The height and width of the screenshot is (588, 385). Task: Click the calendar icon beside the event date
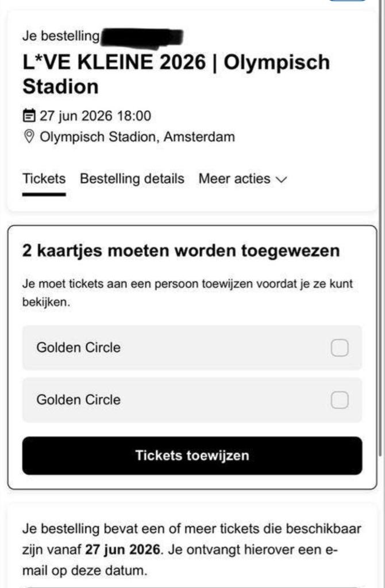pyautogui.click(x=28, y=114)
